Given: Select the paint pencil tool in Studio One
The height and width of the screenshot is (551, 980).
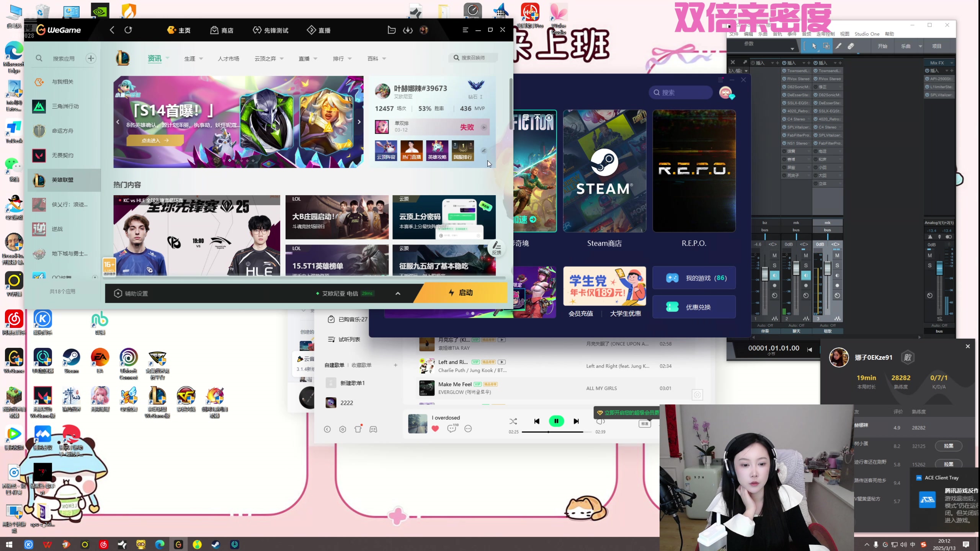Looking at the screenshot, I should [x=838, y=46].
